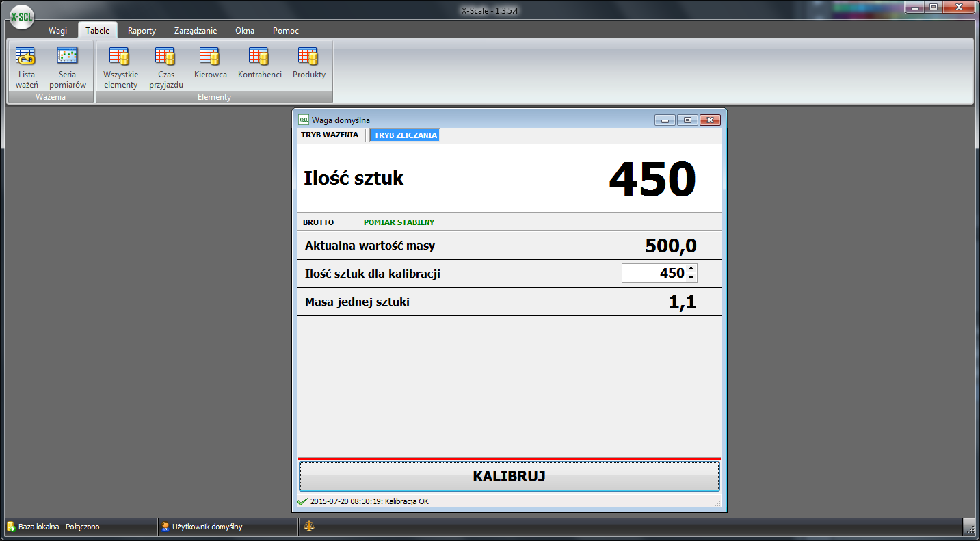This screenshot has height=541, width=980.
Task: Click the scale icon in status bar
Action: pyautogui.click(x=309, y=527)
